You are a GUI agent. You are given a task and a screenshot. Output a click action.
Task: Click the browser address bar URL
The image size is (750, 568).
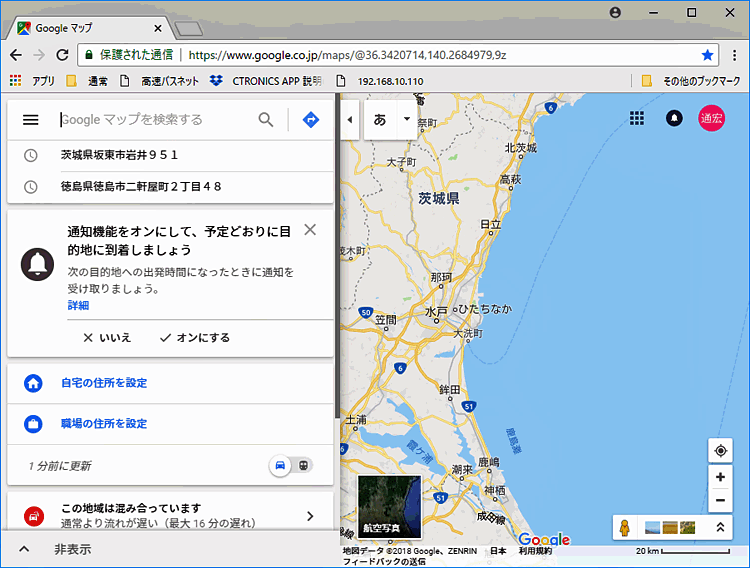[x=347, y=55]
